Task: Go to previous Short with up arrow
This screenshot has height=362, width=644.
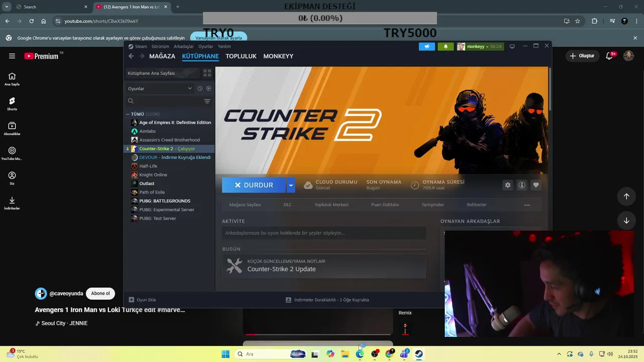Action: point(626,196)
